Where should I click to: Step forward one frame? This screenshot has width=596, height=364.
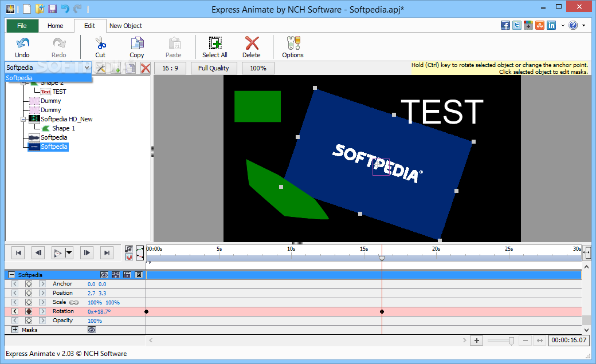(x=87, y=253)
